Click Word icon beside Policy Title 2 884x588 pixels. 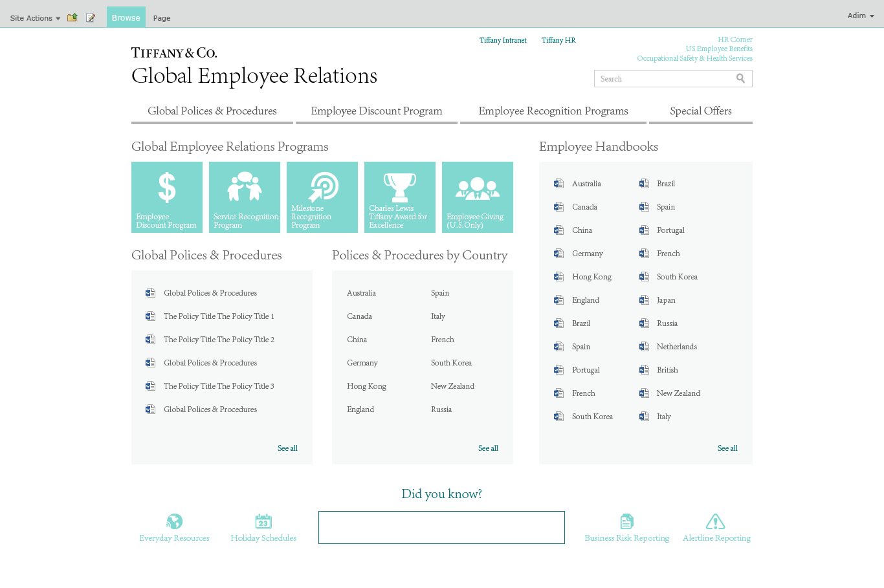pos(150,340)
